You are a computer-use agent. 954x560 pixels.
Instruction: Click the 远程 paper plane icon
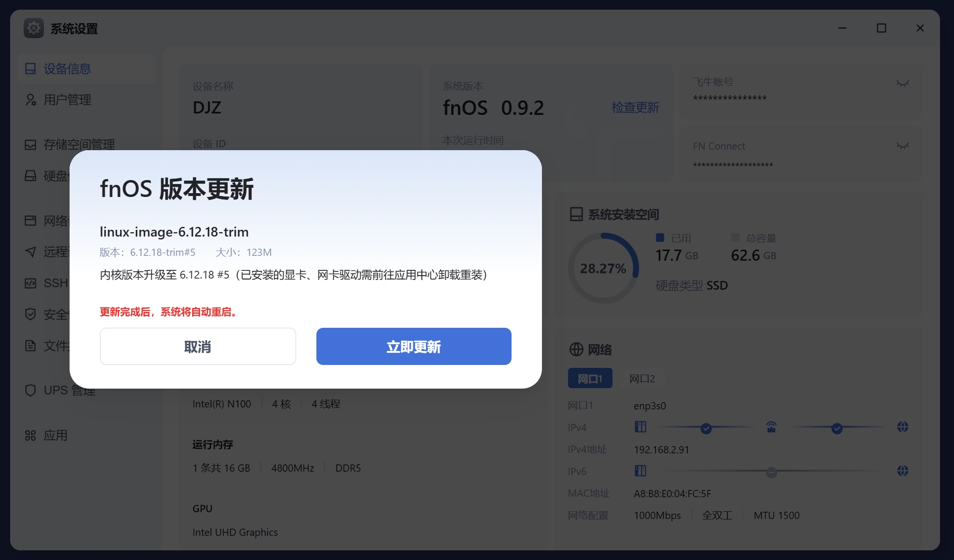pos(30,252)
